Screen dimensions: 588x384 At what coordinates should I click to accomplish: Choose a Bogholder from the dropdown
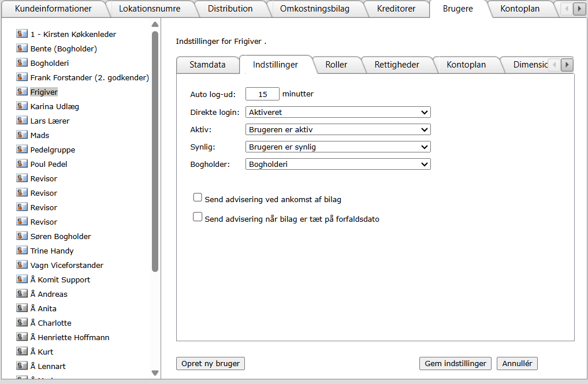coord(338,164)
